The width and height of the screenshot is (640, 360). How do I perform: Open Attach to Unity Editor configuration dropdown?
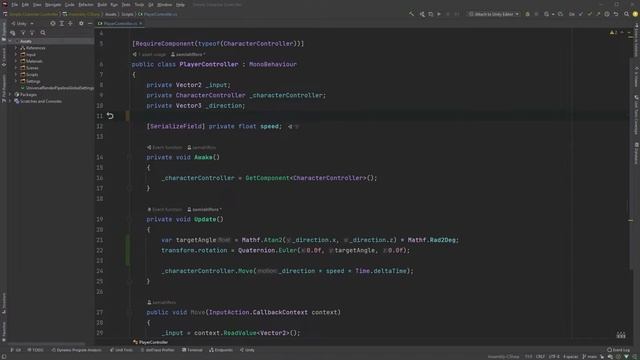coord(494,14)
